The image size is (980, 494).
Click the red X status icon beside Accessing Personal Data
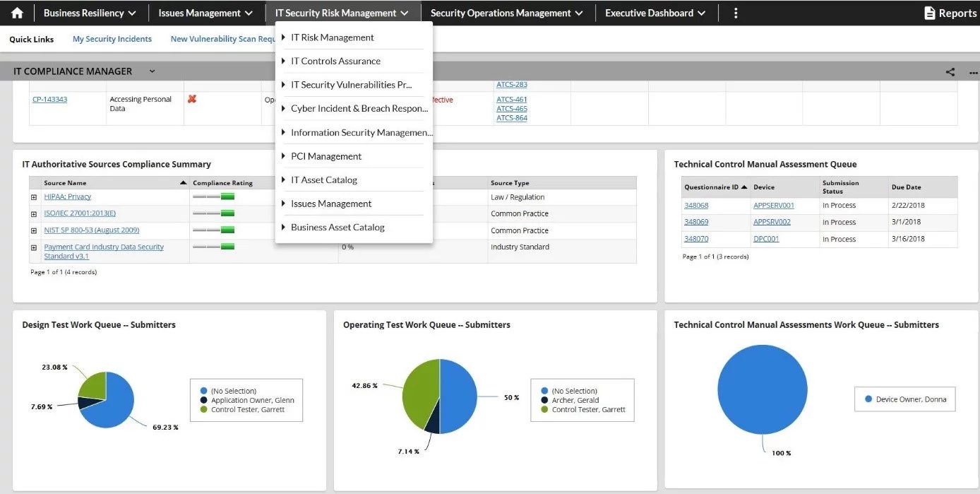(191, 100)
